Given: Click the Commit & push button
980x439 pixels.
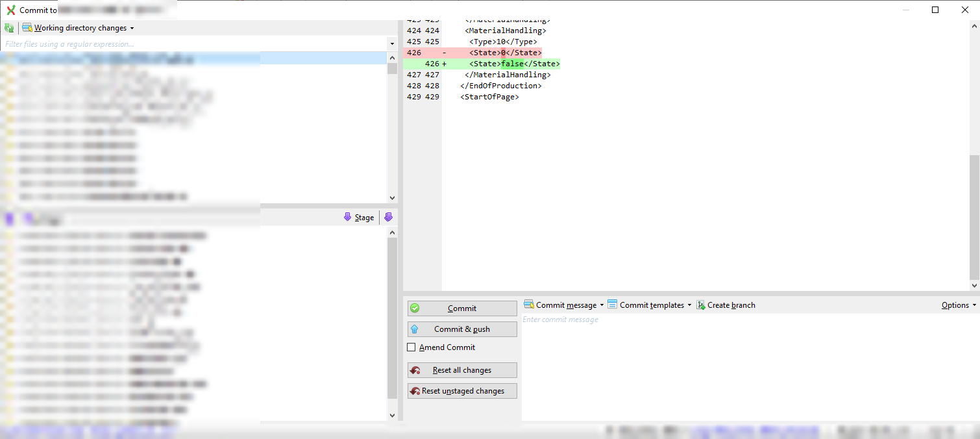Looking at the screenshot, I should point(462,329).
